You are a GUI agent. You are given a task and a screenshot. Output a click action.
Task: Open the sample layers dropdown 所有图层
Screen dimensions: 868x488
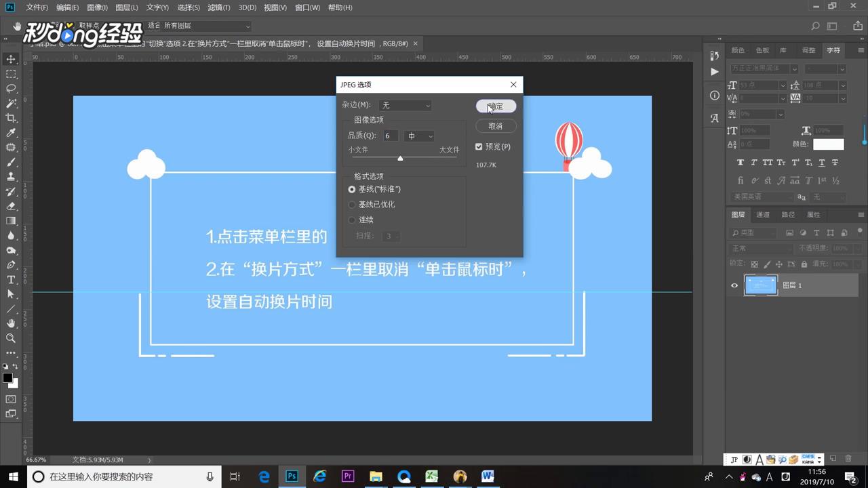coord(206,26)
